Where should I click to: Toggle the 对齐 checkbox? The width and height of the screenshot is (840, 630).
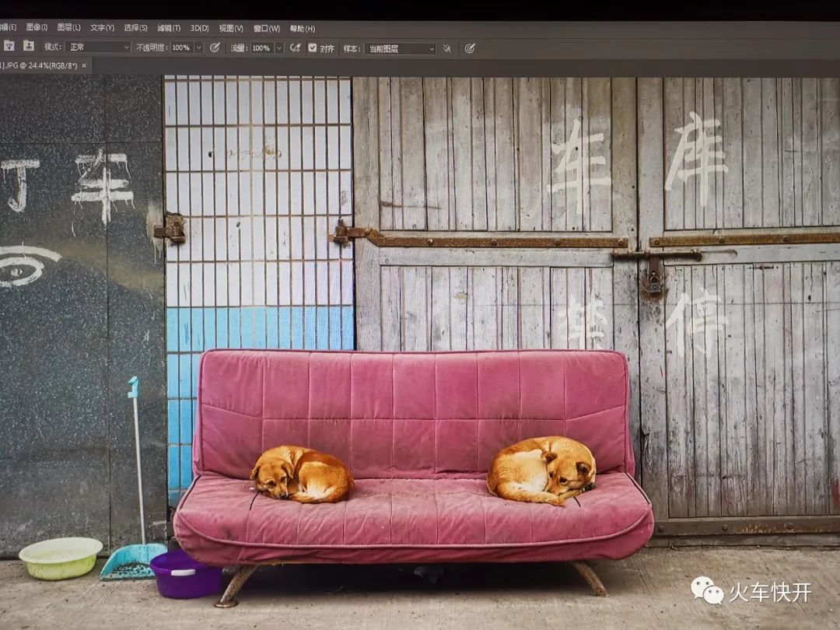pyautogui.click(x=313, y=48)
